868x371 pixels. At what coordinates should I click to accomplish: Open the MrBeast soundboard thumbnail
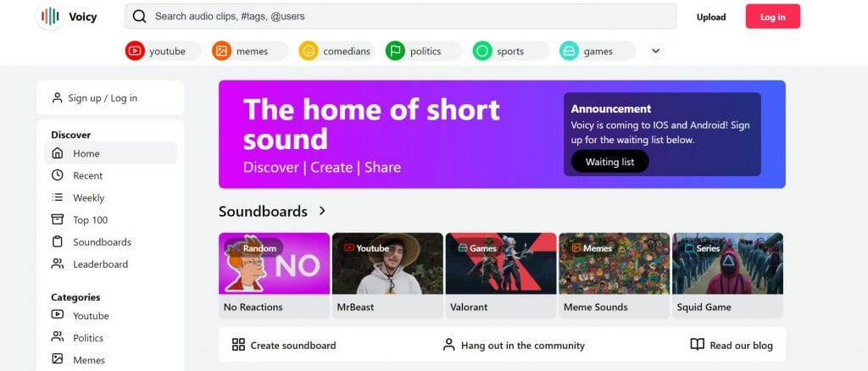[x=387, y=263]
